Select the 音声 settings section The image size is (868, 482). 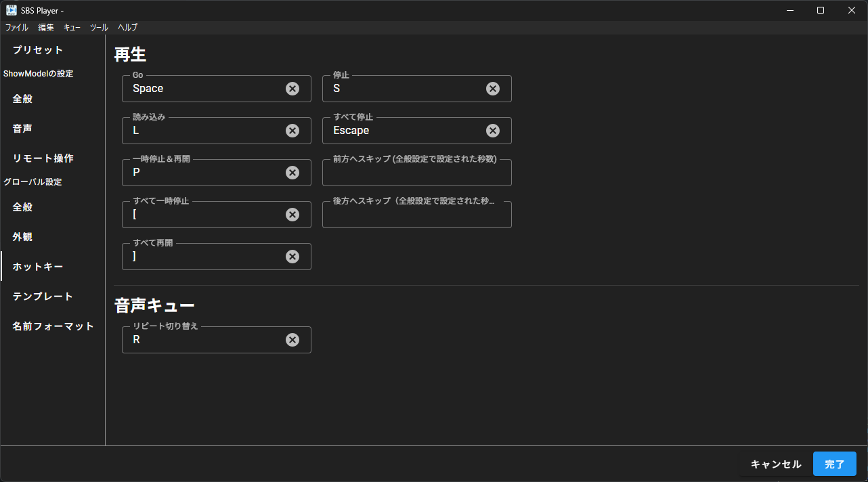22,128
